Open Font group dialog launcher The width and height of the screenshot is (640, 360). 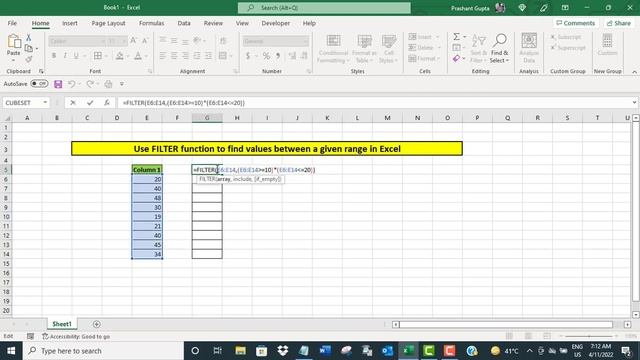150,71
